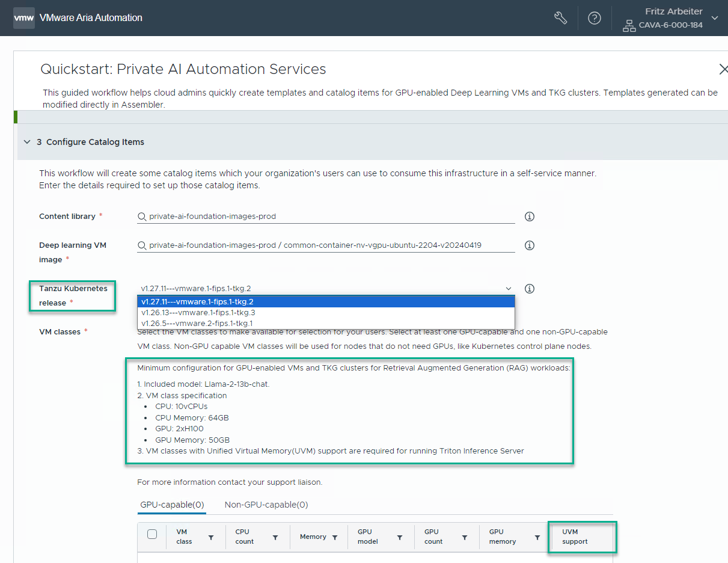Click the 'GPU Memory: 50GB' bullet text
Image resolution: width=728 pixels, height=563 pixels.
(x=192, y=440)
